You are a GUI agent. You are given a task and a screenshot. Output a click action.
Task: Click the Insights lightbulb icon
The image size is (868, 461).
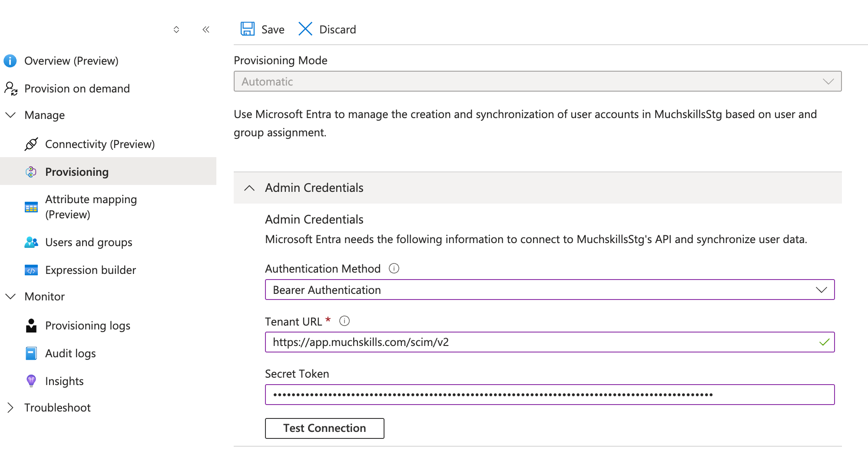[31, 381]
